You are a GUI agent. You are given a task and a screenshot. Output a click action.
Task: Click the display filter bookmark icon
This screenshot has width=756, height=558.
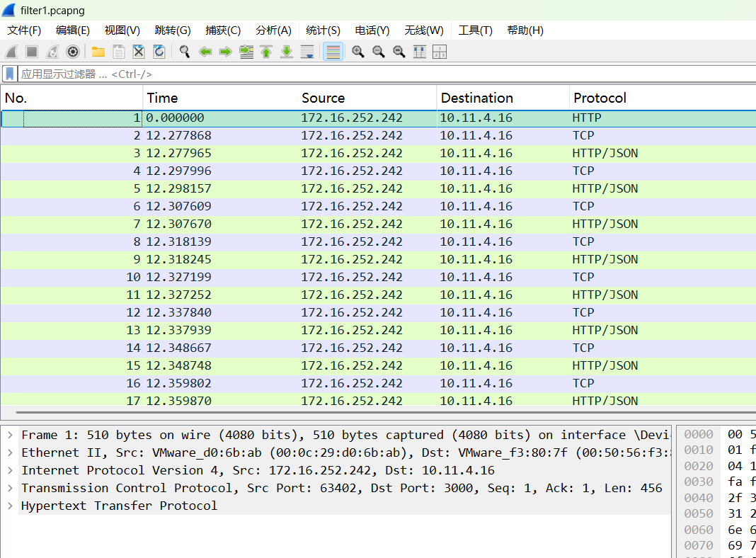(x=10, y=74)
